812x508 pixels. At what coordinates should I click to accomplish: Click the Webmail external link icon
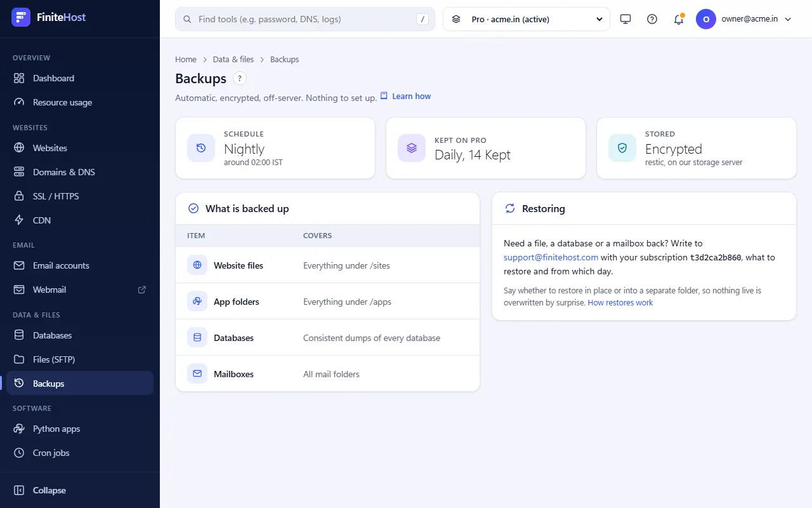coord(142,290)
